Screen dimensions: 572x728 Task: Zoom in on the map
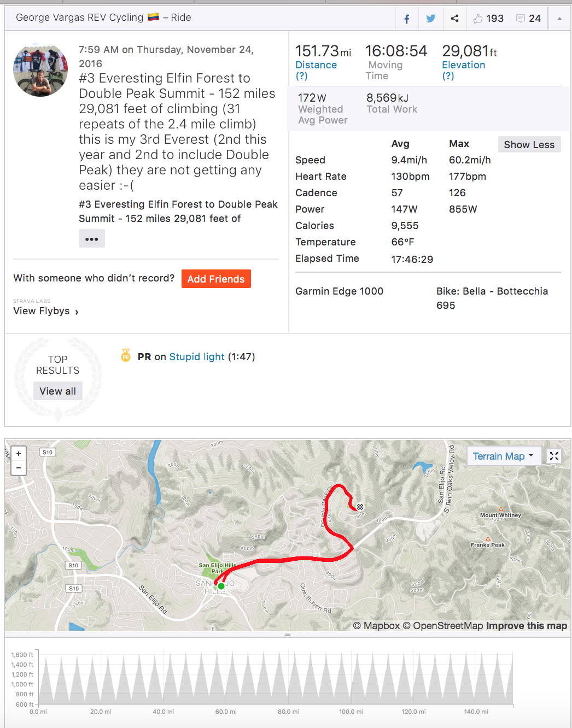19,454
